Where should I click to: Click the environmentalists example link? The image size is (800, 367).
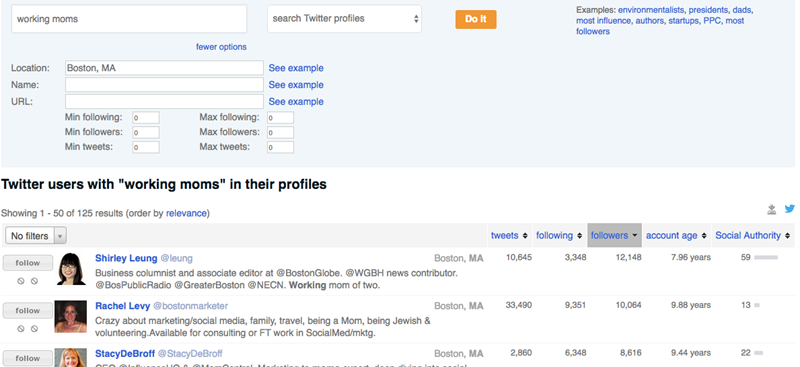point(651,10)
